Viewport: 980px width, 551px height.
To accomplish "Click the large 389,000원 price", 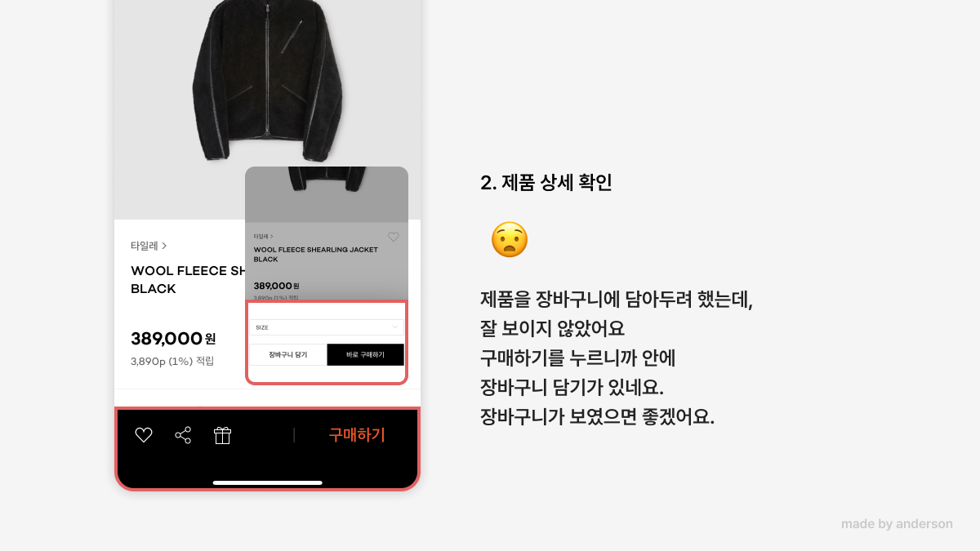I will pos(173,339).
